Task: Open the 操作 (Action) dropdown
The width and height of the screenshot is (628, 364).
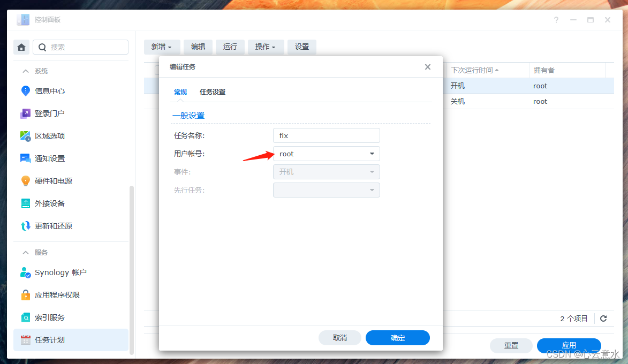Action: pyautogui.click(x=266, y=47)
